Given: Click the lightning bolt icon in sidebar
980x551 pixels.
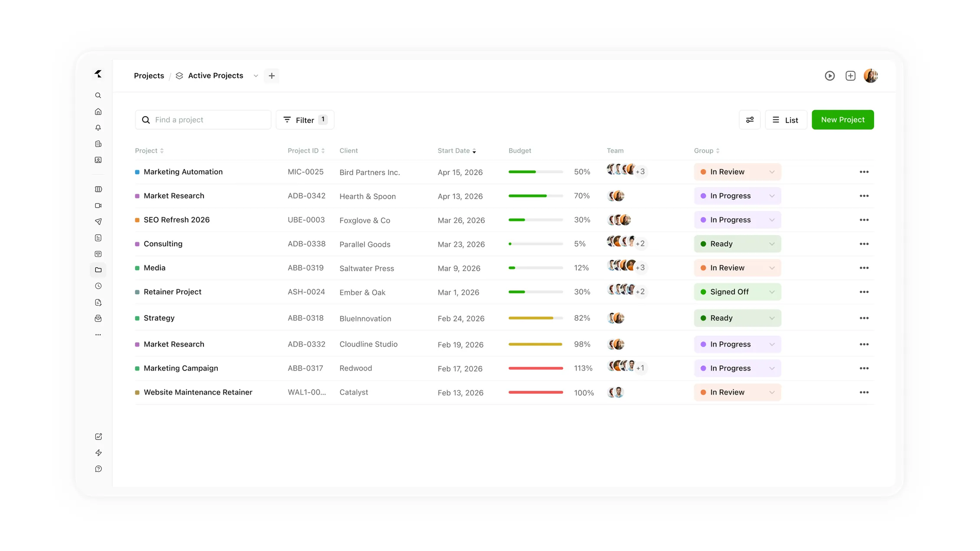Looking at the screenshot, I should click(x=98, y=453).
